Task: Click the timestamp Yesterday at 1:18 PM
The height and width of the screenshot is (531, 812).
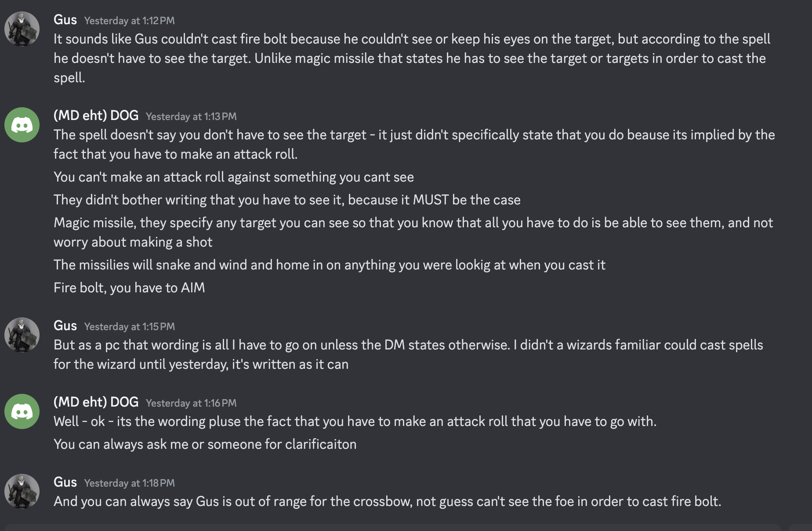Action: 129,483
